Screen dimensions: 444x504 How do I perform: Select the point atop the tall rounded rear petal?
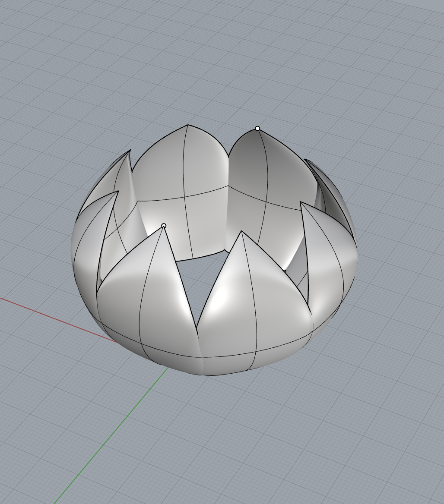(257, 129)
